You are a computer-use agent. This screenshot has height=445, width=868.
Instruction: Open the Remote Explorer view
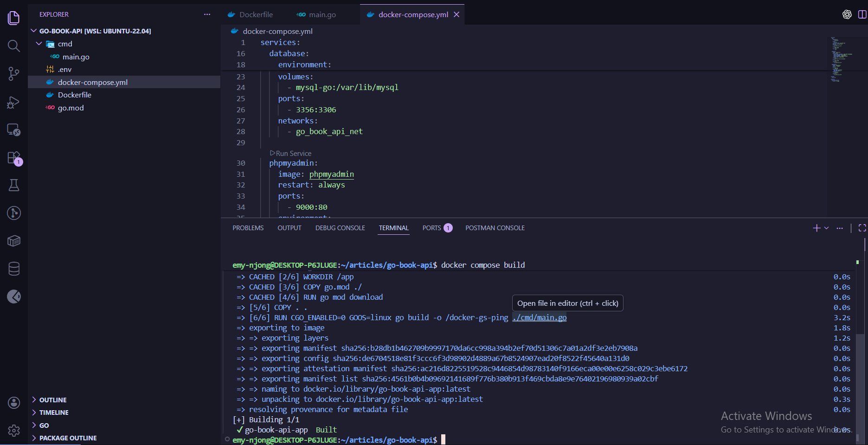(x=14, y=130)
